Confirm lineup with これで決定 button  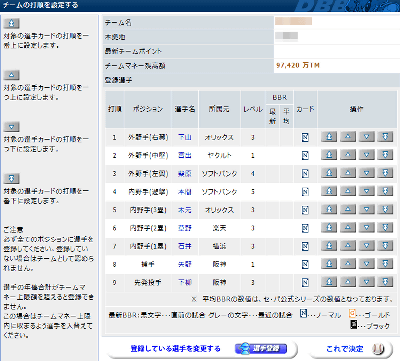tap(351, 349)
